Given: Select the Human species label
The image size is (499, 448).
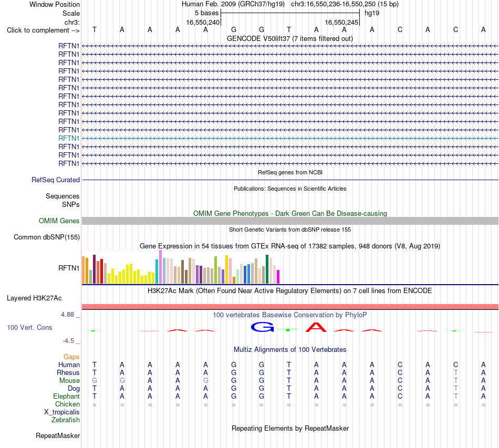Looking at the screenshot, I should [69, 364].
